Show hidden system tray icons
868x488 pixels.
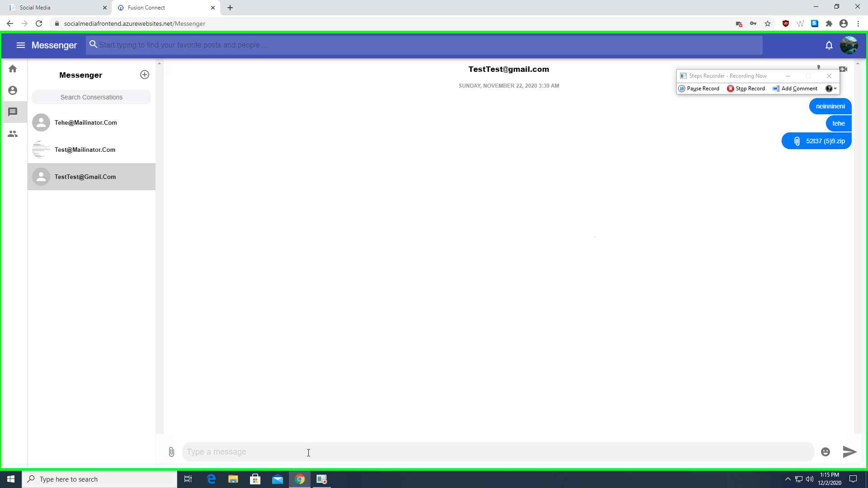click(x=788, y=479)
